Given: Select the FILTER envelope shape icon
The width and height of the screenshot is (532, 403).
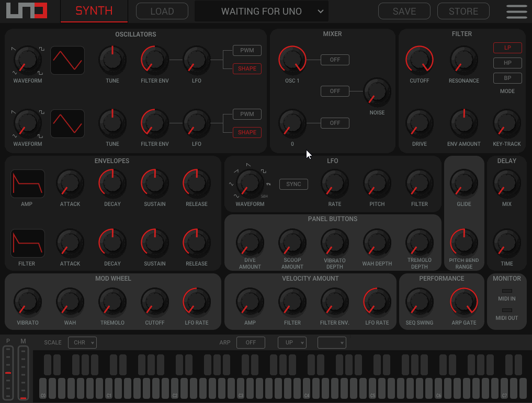Looking at the screenshot, I should [28, 244].
